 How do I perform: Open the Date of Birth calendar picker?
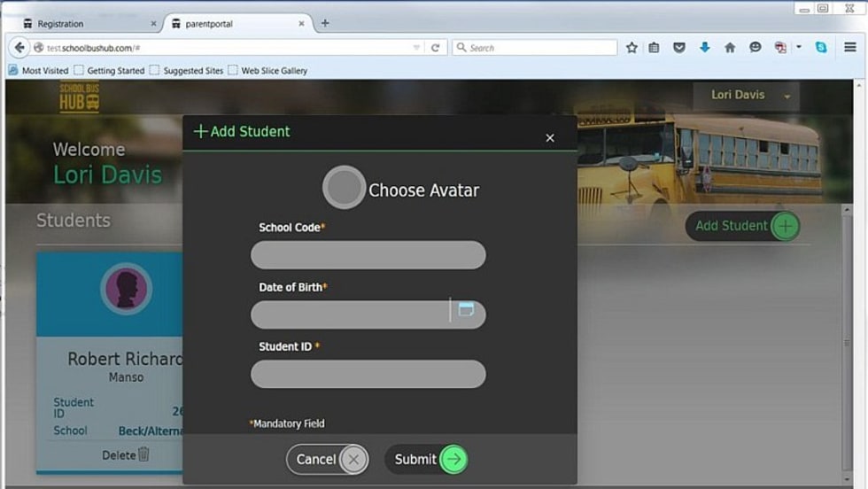tap(466, 310)
